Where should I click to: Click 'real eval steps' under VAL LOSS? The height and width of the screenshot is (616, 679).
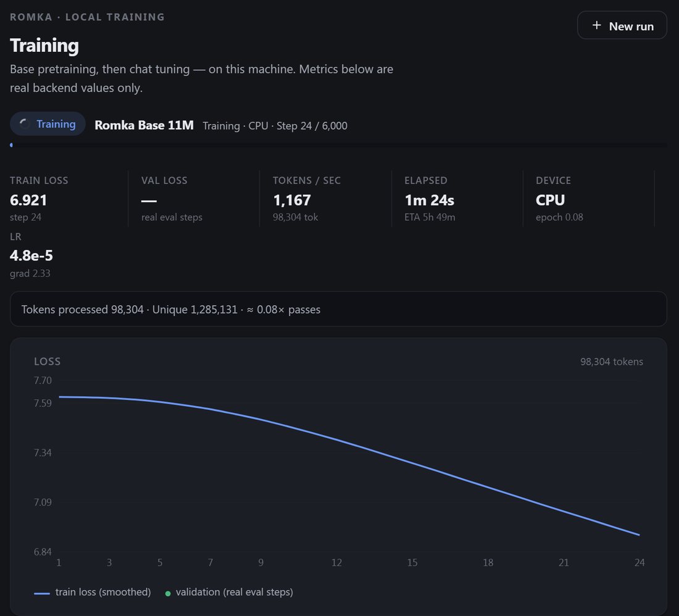point(172,217)
